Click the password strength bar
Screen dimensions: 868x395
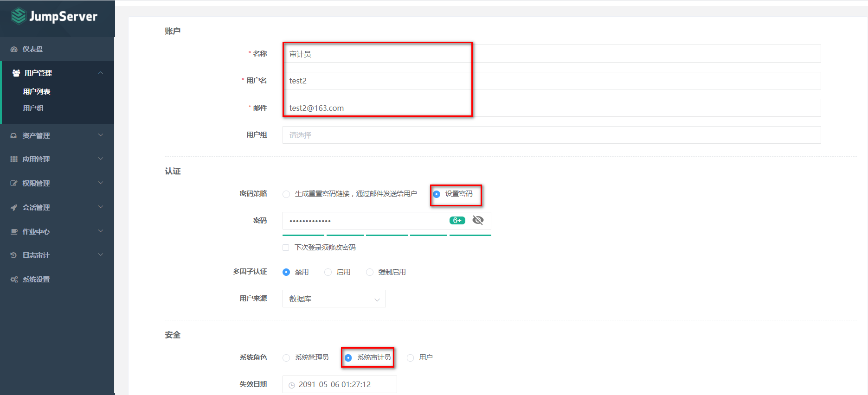click(386, 235)
